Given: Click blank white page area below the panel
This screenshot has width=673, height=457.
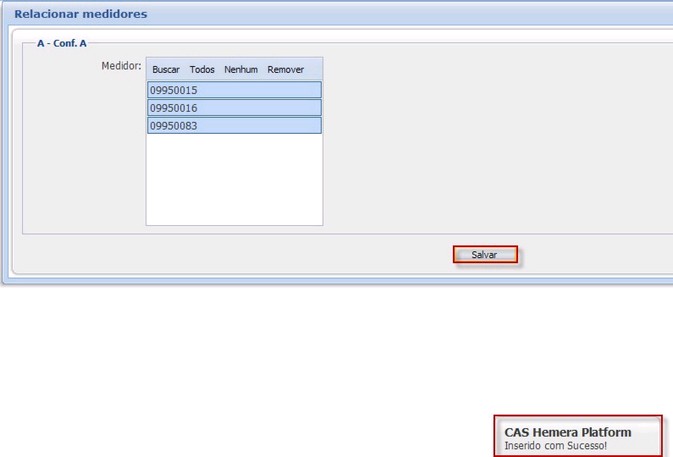Looking at the screenshot, I should point(250,360).
